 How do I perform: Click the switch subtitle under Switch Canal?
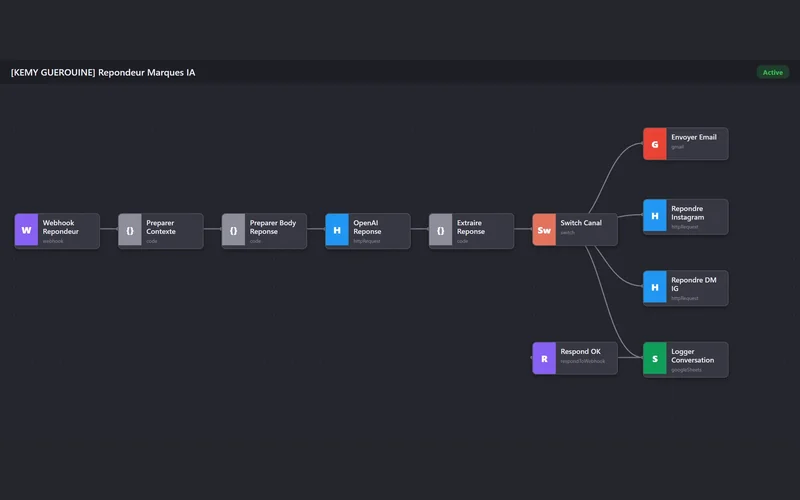pos(567,233)
